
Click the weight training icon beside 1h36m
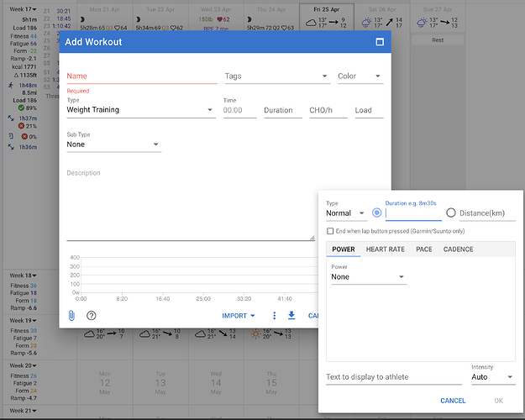[11, 147]
